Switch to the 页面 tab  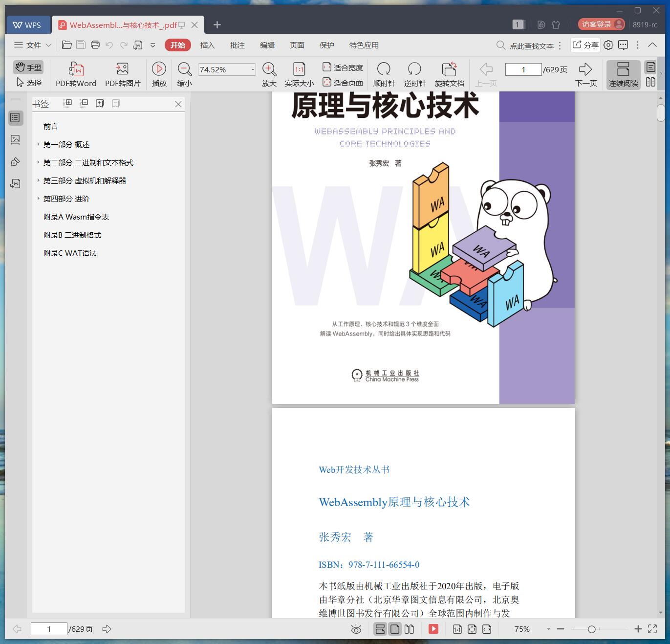pyautogui.click(x=297, y=45)
